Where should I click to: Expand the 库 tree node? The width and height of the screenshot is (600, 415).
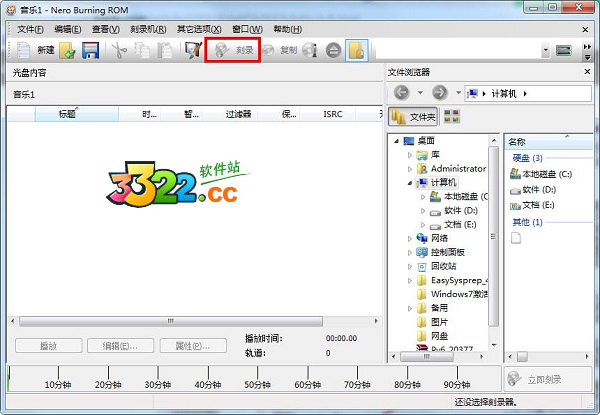point(410,155)
